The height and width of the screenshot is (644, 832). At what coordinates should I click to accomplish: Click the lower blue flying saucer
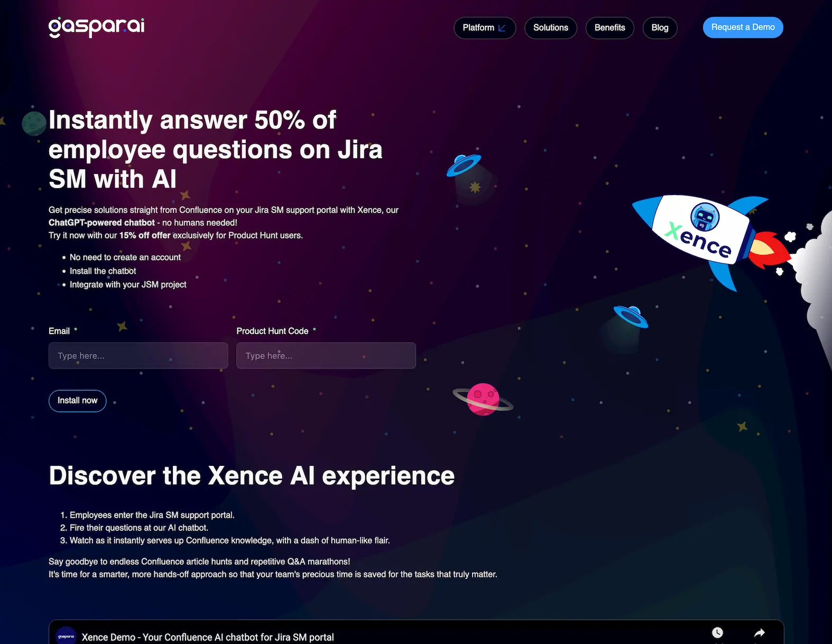point(631,317)
